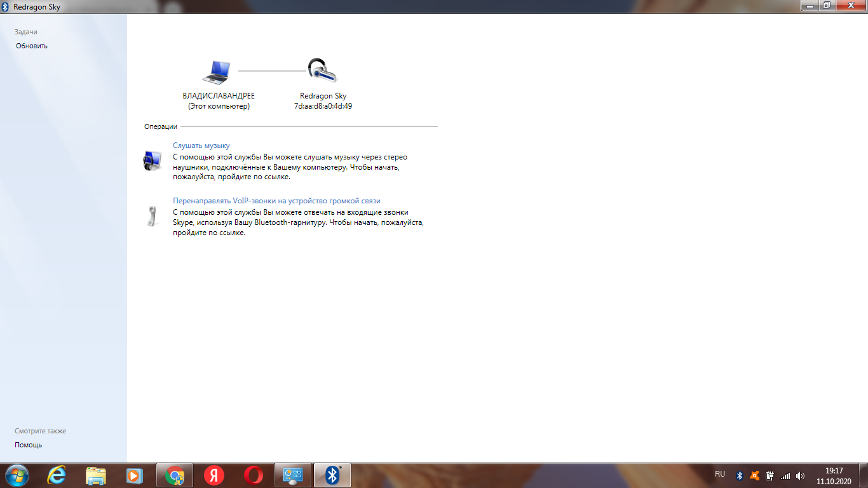Restore down the Redragon Sky window
Viewport: 868px width, 488px height.
tap(826, 5)
